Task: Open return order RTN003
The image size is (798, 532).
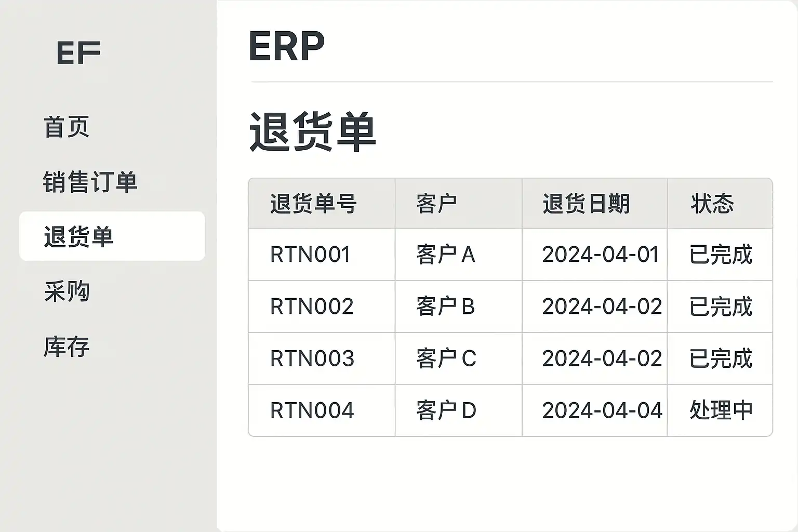Action: (x=312, y=358)
